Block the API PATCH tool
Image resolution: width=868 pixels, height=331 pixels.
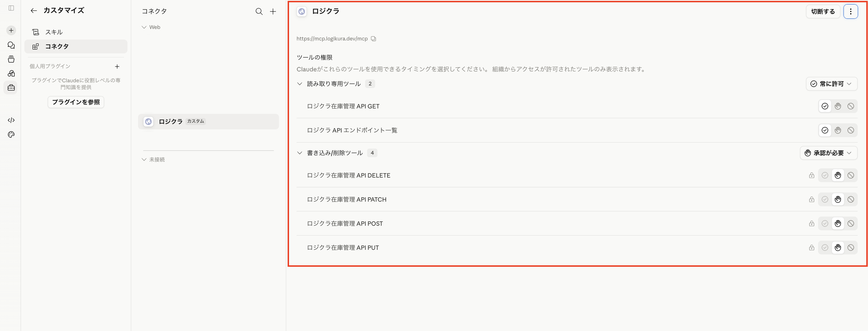(851, 200)
